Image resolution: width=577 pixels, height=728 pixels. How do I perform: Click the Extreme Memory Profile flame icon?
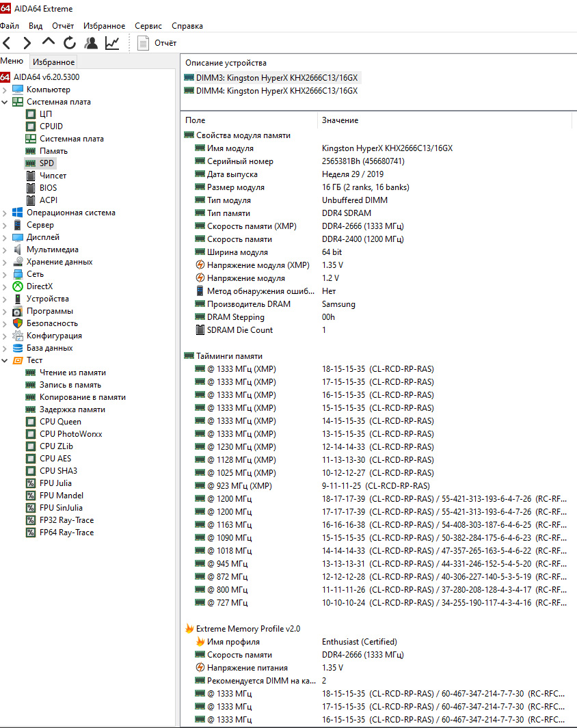(x=189, y=629)
